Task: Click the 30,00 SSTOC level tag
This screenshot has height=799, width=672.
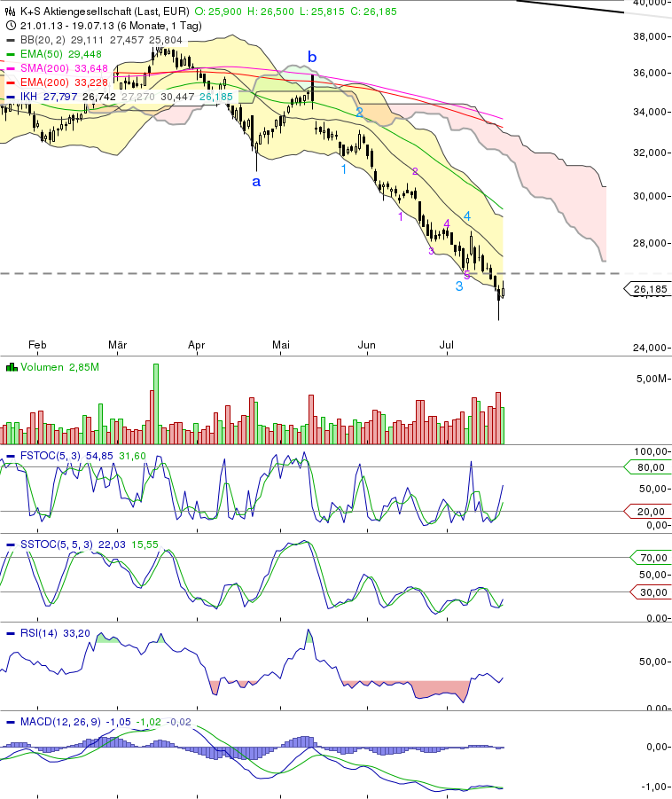Action: coord(649,592)
